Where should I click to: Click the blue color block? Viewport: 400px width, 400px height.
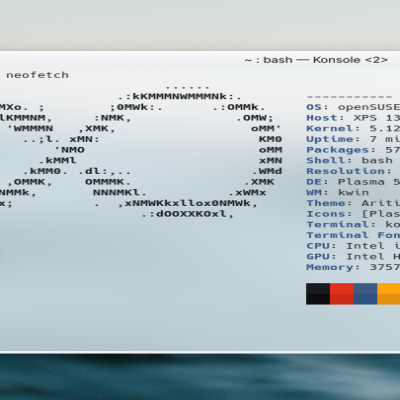click(365, 294)
